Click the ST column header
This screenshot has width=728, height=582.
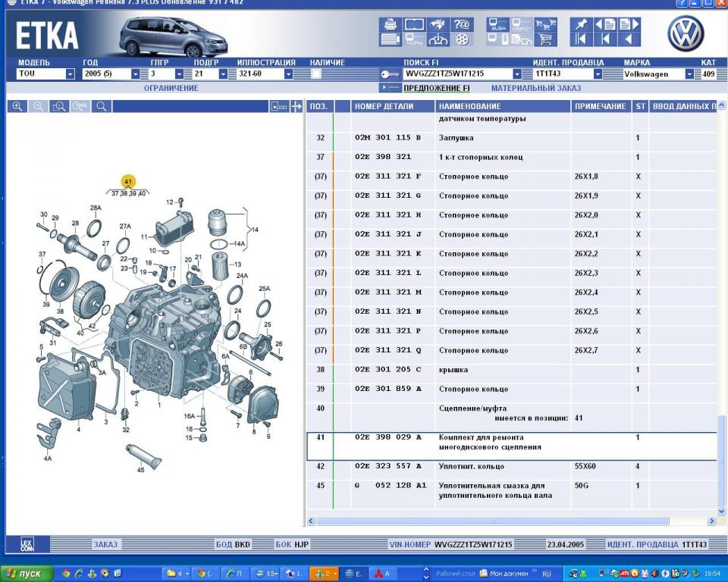pyautogui.click(x=640, y=106)
